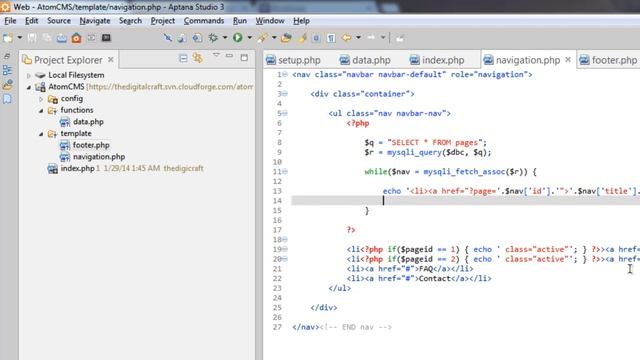Collapse the template folder
This screenshot has height=360, width=640.
click(41, 134)
